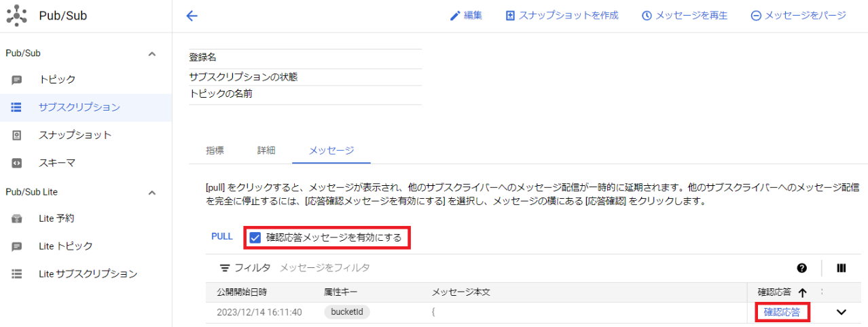Click メッセージをパージ button
Image resolution: width=868 pixels, height=327 pixels.
(x=798, y=15)
